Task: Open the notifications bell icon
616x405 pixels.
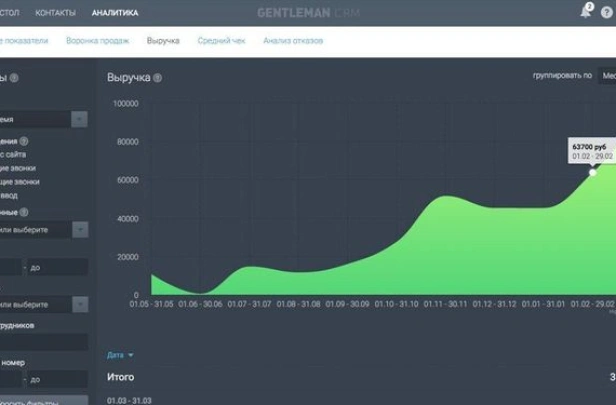Action: coord(585,12)
